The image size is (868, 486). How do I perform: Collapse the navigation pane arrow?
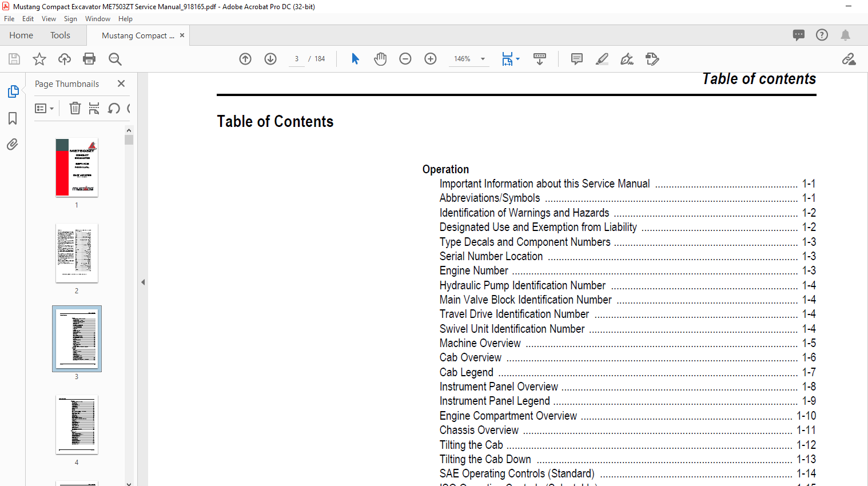click(143, 282)
